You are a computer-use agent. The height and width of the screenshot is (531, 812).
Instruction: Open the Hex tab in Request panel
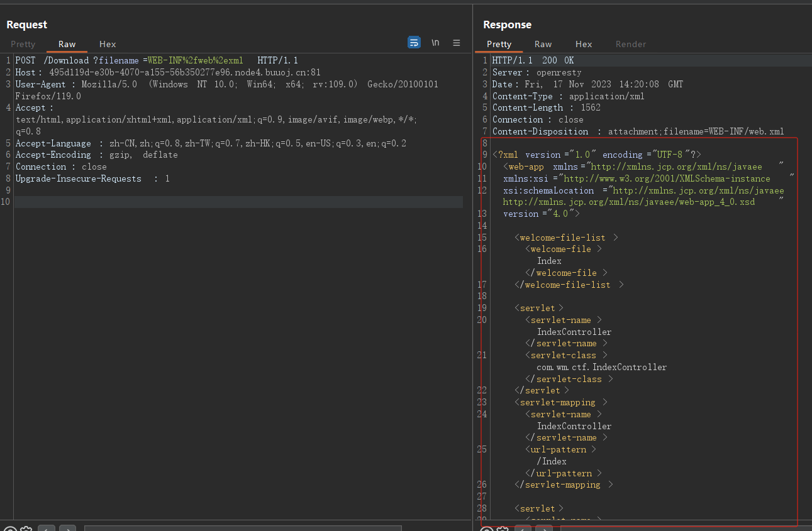tap(108, 44)
